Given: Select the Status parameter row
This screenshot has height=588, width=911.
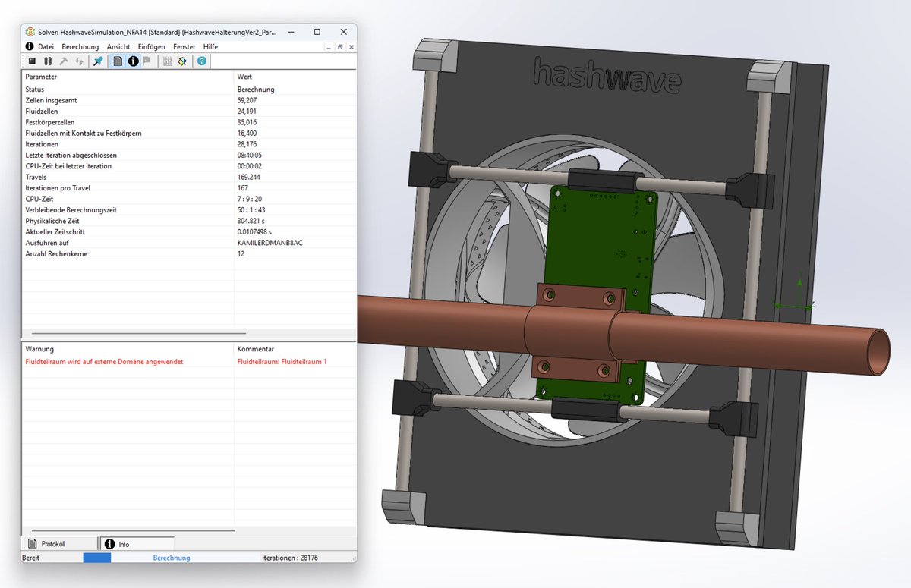Looking at the screenshot, I should (189, 90).
